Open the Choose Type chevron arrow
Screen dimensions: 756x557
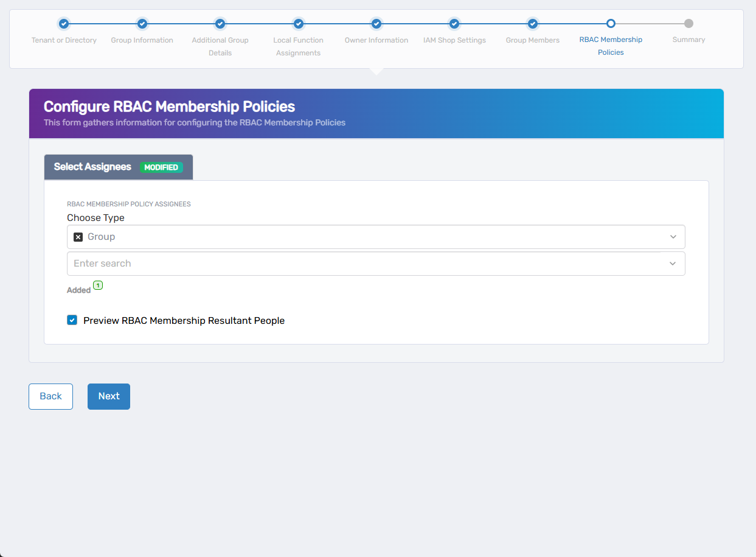coord(673,237)
